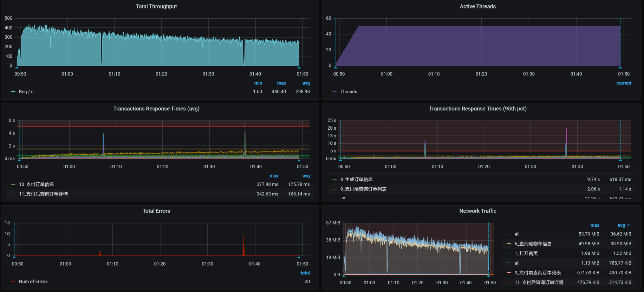Click the Threads legend color line icon
This screenshot has height=292, width=644.
click(x=334, y=92)
